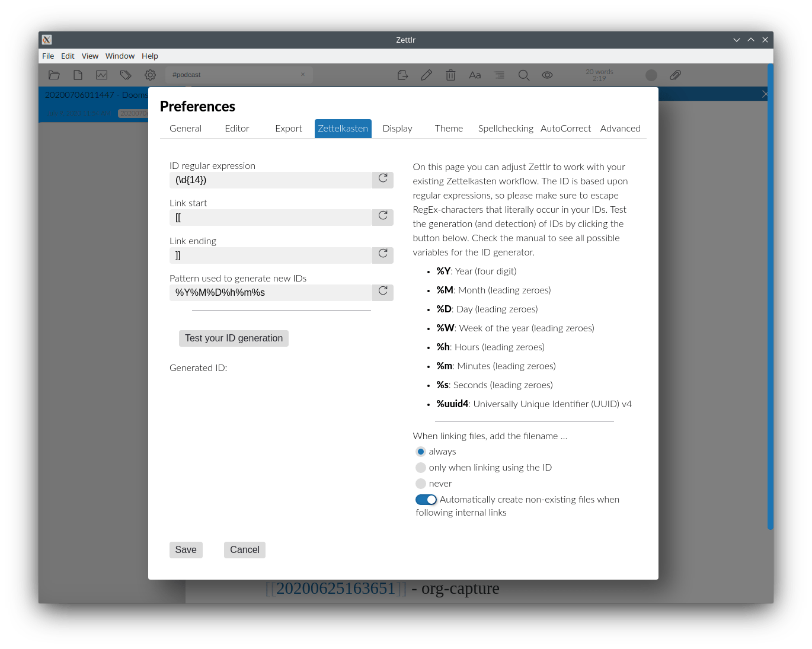Click the trash delete icon

(450, 75)
